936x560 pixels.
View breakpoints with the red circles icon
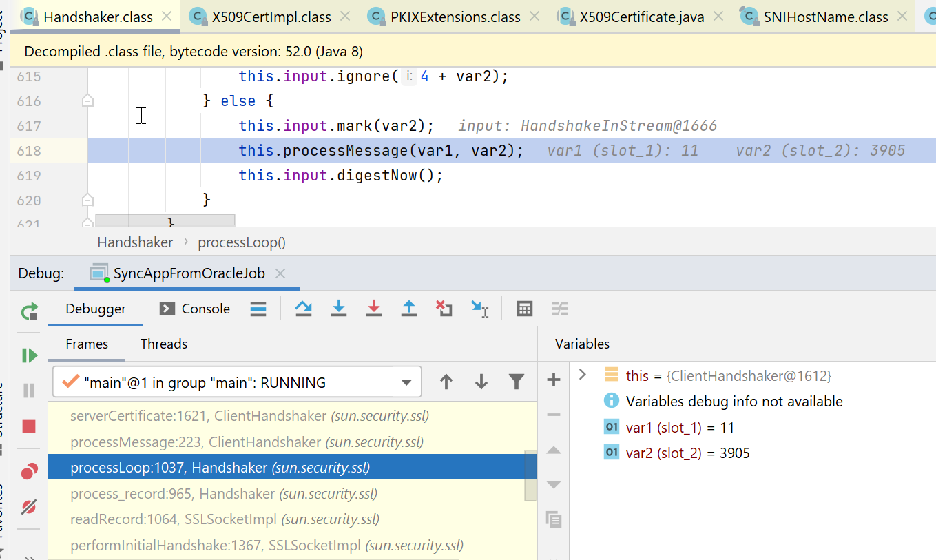[29, 472]
